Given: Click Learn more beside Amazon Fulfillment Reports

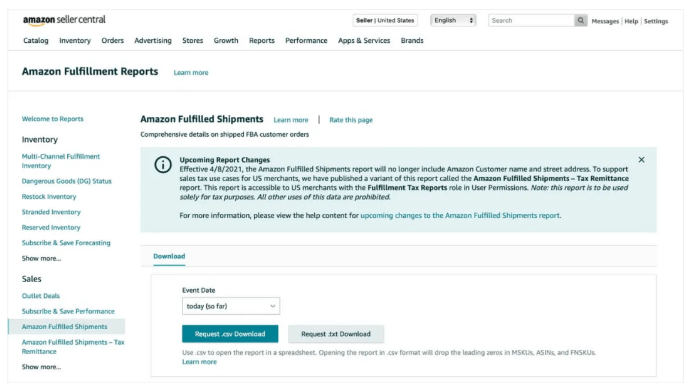Looking at the screenshot, I should (x=191, y=72).
